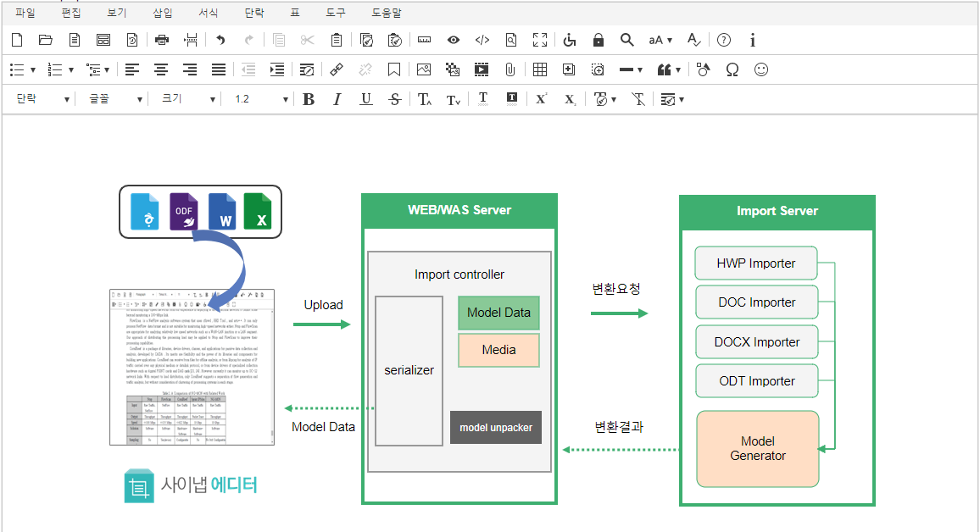This screenshot has height=532, width=980.
Task: Click the emoticon smiley icon
Action: click(x=760, y=69)
